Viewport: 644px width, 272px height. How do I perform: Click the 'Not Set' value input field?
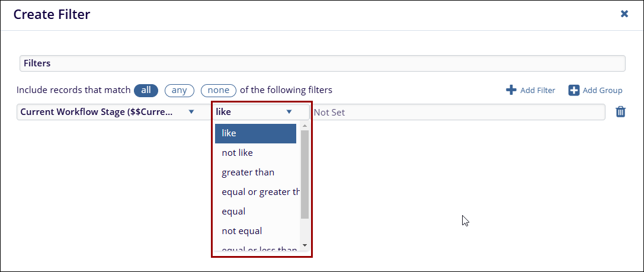tap(456, 112)
